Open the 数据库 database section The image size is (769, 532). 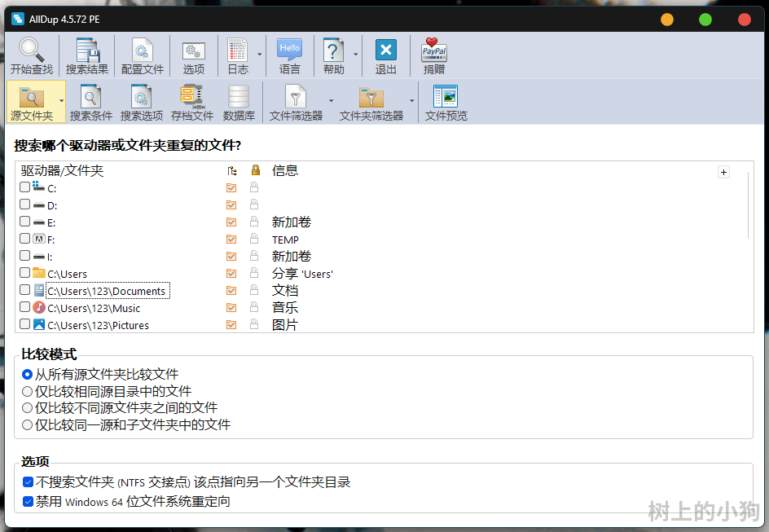pyautogui.click(x=239, y=103)
